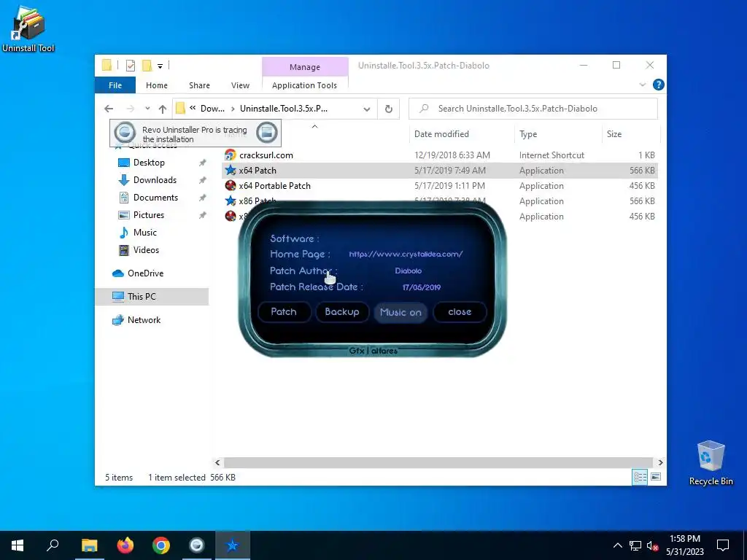Open the Customize Quick Access Toolbar dropdown
The width and height of the screenshot is (747, 560).
pos(160,66)
